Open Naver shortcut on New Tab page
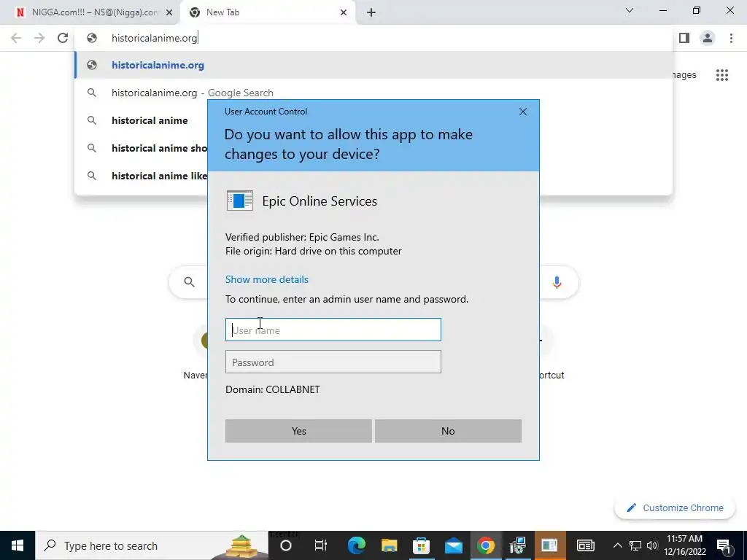 pos(196,354)
